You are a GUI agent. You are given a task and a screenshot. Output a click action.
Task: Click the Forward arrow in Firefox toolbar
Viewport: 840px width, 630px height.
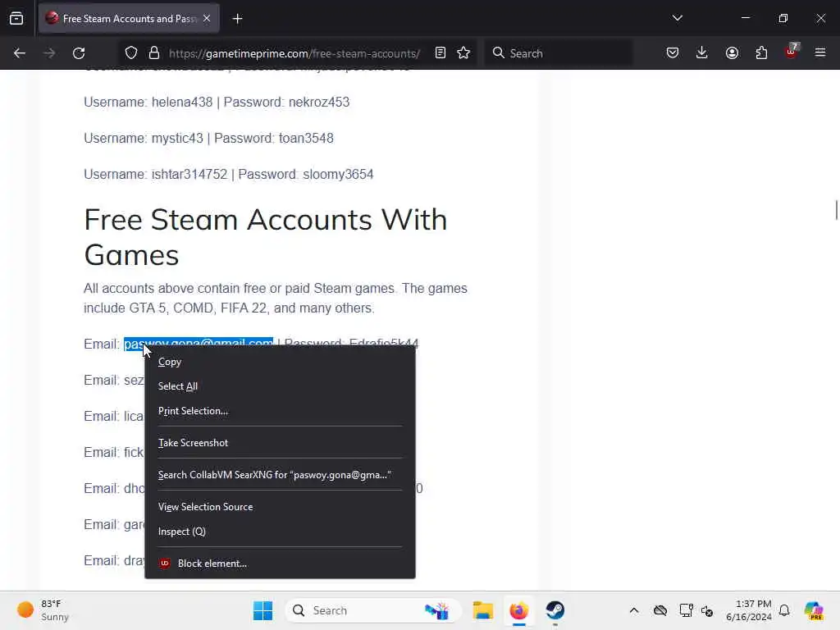coord(49,53)
